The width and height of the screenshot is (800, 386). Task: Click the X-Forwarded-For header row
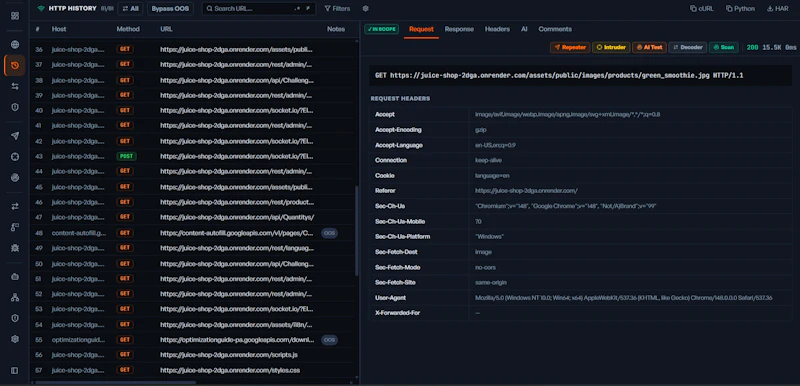coord(581,313)
